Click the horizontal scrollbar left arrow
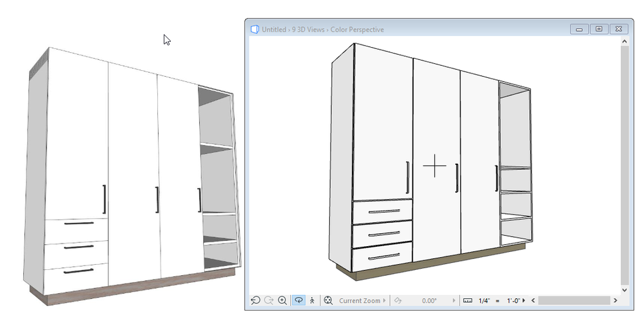 533,301
